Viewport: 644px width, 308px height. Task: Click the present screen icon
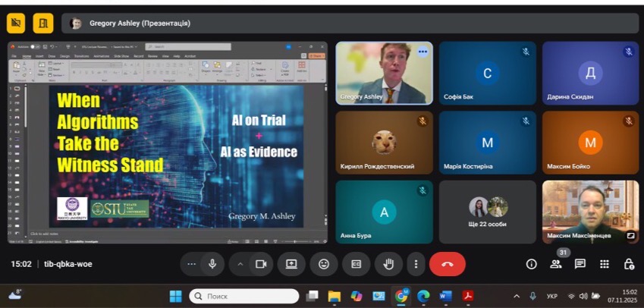(291, 264)
